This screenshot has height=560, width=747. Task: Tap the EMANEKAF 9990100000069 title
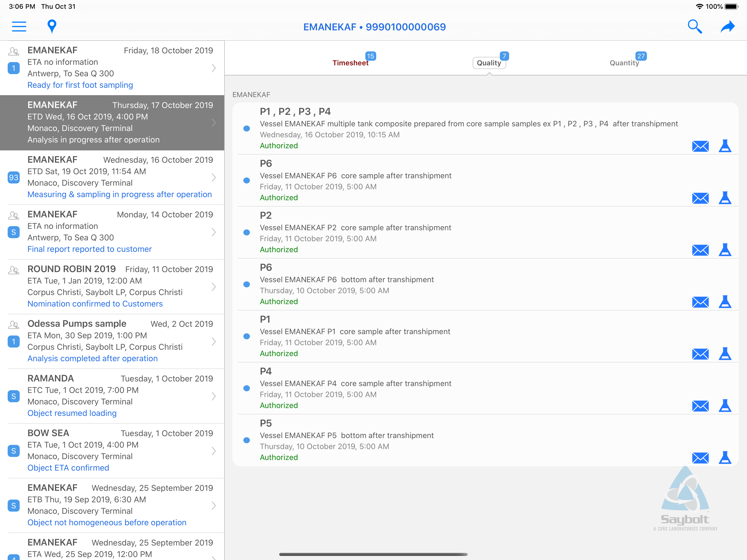pos(374,27)
